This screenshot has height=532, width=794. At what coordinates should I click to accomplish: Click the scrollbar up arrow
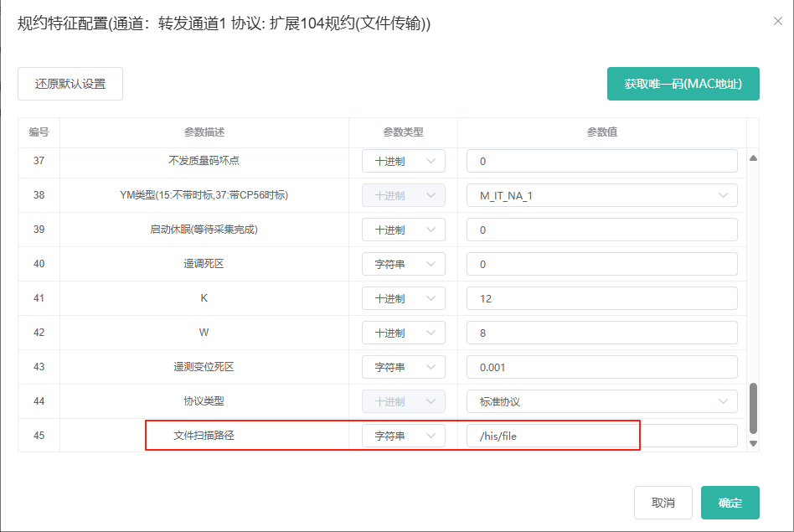point(753,158)
